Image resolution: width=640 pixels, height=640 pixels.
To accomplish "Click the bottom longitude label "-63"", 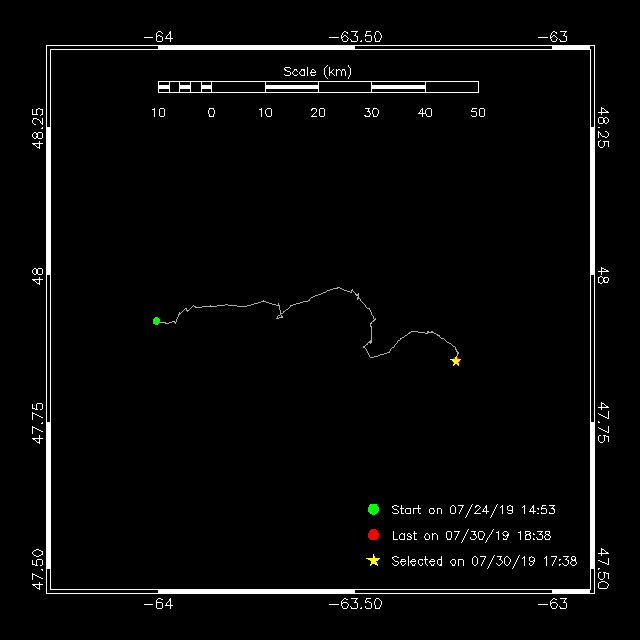I will click(x=552, y=604).
